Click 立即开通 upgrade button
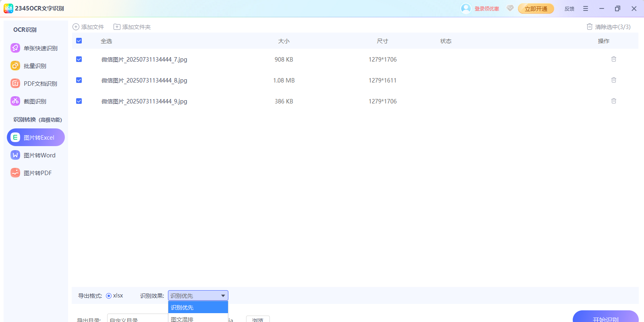Image resolution: width=644 pixels, height=322 pixels. [x=536, y=8]
